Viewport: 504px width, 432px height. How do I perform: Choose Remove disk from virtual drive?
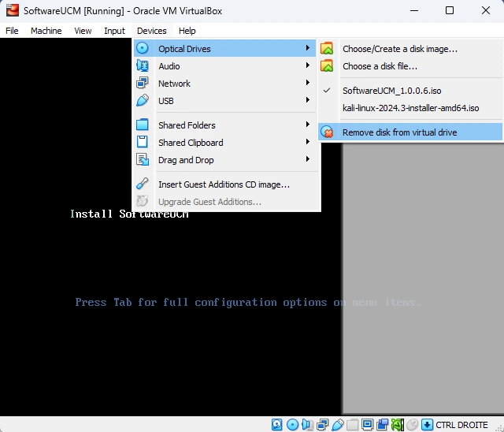410,132
